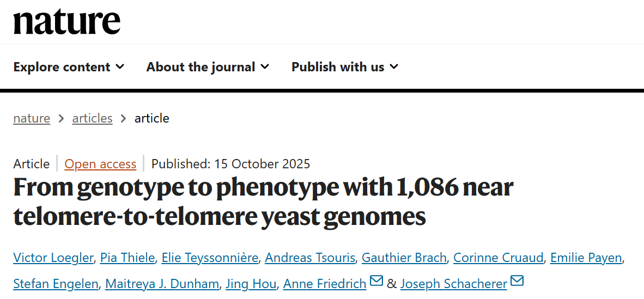Open Andreas Tsouris author link
Viewport: 644px width, 299px height.
tap(311, 258)
